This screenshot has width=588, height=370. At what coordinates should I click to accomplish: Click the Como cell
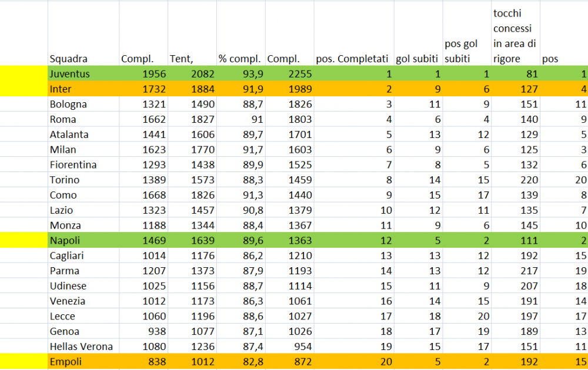coord(83,195)
